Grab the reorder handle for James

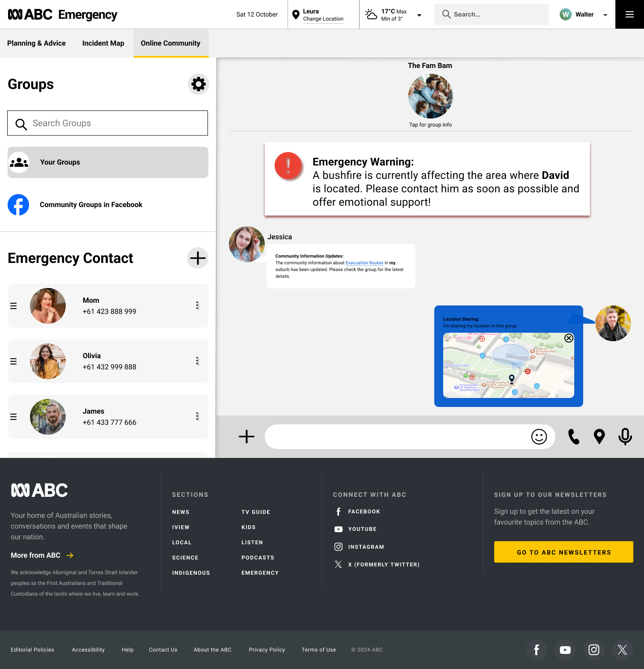coord(13,417)
